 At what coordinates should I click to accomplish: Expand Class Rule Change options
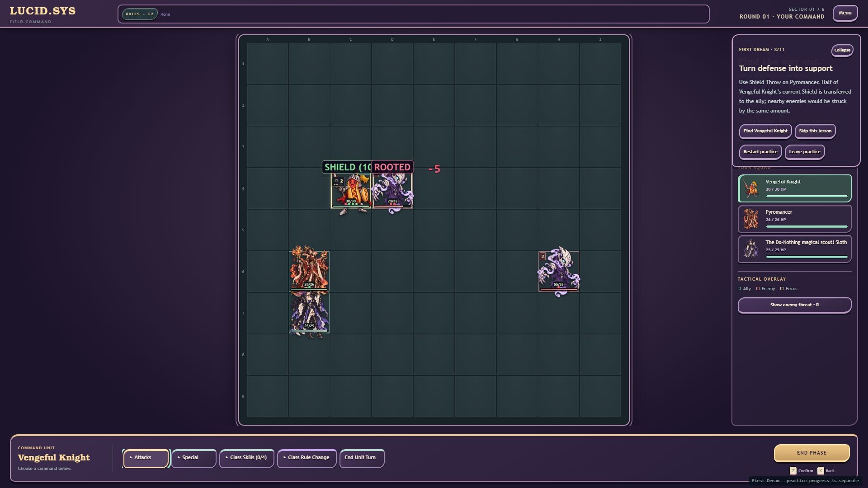pyautogui.click(x=307, y=458)
